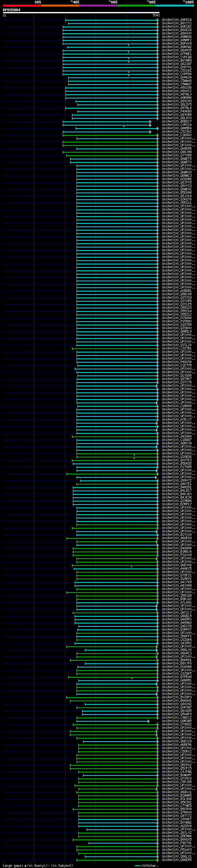
Task: Select hit label UniRef100_Q9AVU0
Action: coord(176,33)
